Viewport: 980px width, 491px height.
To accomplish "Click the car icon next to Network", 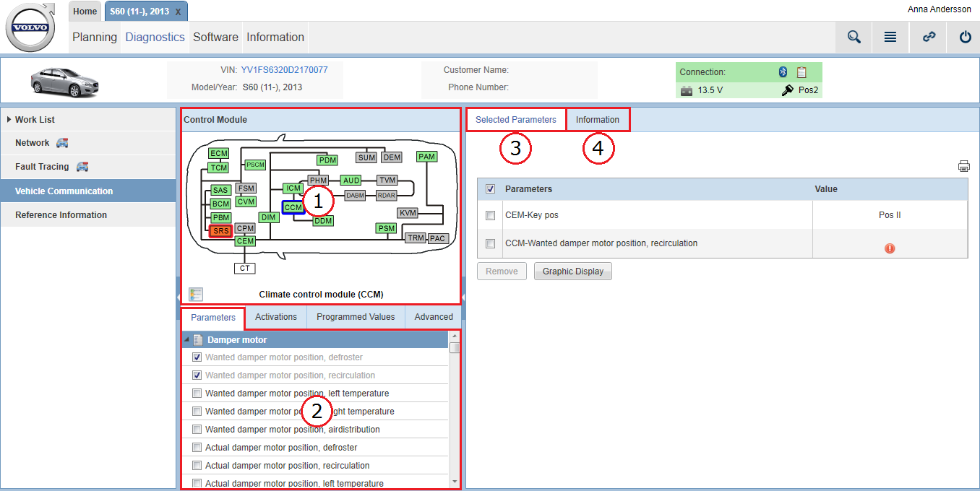I will point(62,143).
